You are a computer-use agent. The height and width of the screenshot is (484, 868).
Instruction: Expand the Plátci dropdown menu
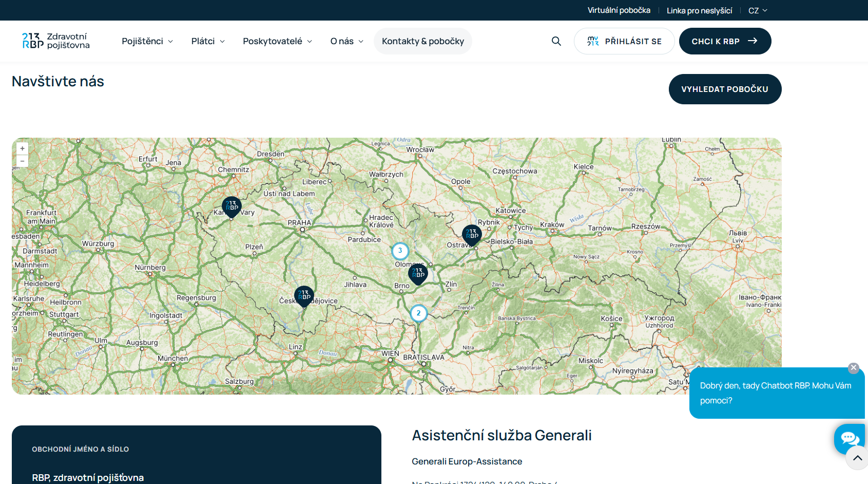208,41
